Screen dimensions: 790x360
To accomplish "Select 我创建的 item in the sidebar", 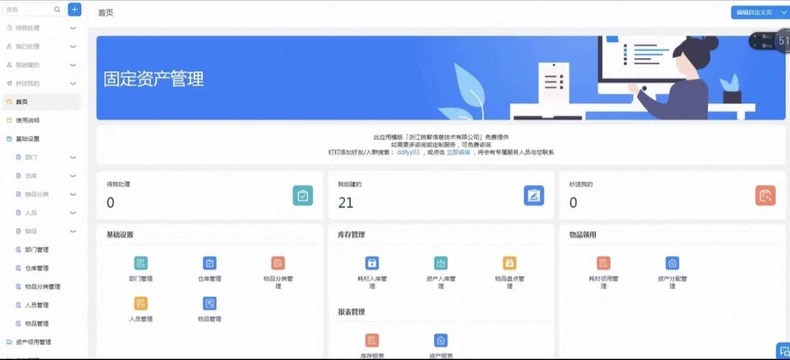I will coord(27,65).
